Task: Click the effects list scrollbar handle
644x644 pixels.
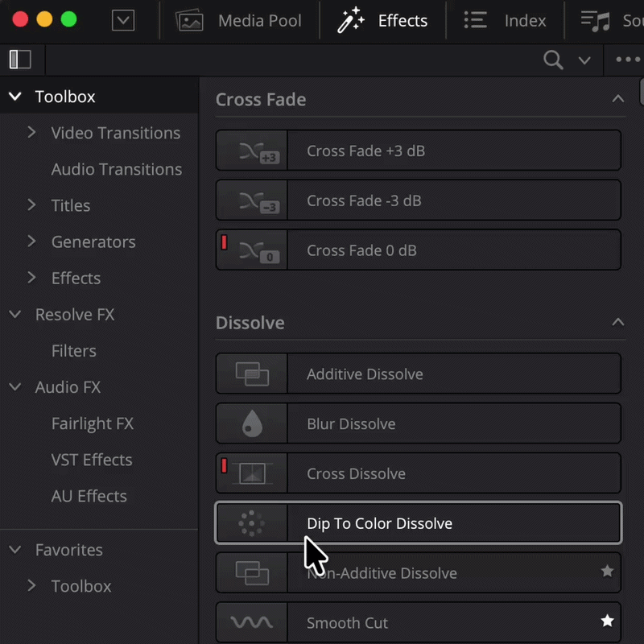Action: pos(642,92)
